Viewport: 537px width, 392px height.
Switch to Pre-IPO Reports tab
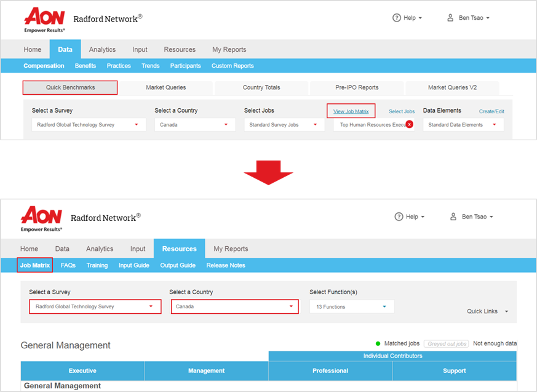coord(357,87)
